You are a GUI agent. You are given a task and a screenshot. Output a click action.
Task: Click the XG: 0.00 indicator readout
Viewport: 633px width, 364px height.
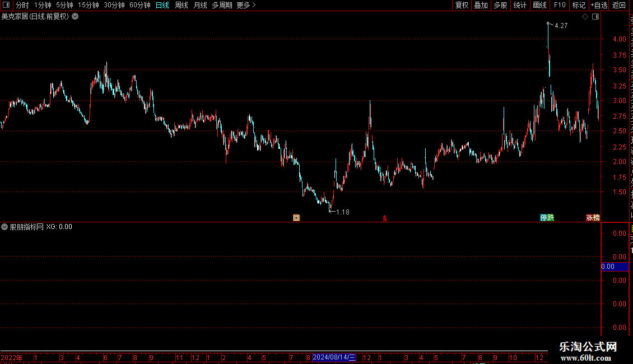pyautogui.click(x=59, y=227)
